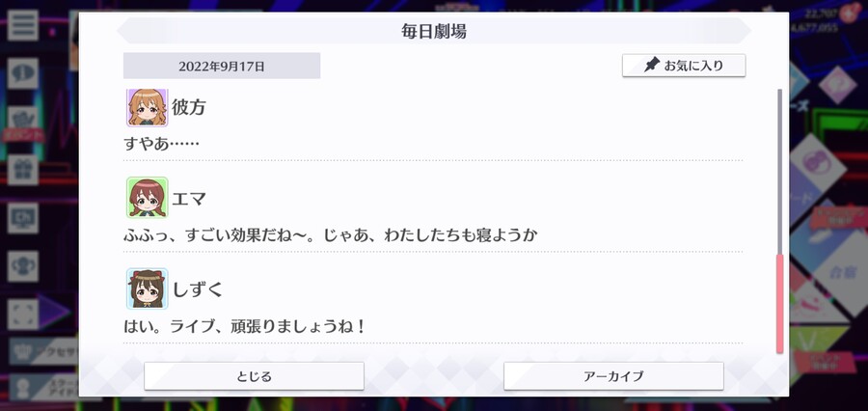The width and height of the screenshot is (868, 411).
Task: Tap the teapot event icon in sidebar
Action: pos(23,122)
